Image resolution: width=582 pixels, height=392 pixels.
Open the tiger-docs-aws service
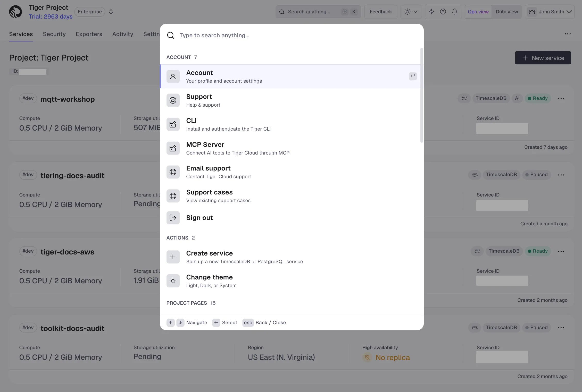(67, 252)
